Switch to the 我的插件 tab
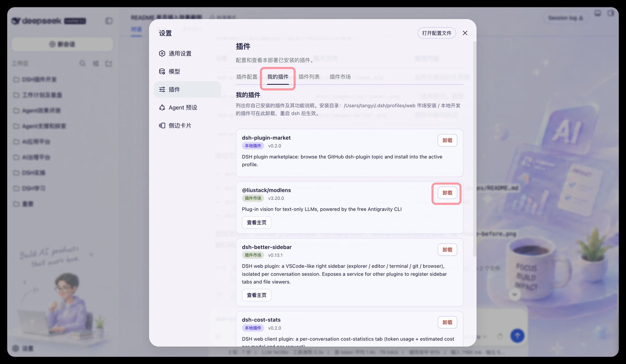Image resolution: width=626 pixels, height=364 pixels. [278, 77]
